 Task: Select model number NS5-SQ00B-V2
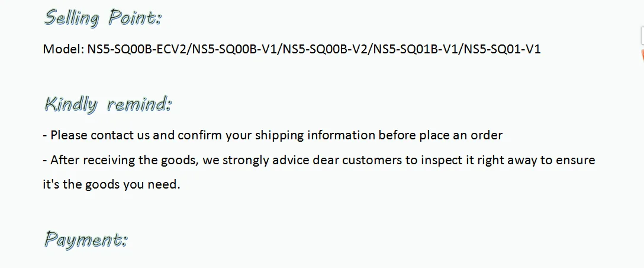point(326,49)
